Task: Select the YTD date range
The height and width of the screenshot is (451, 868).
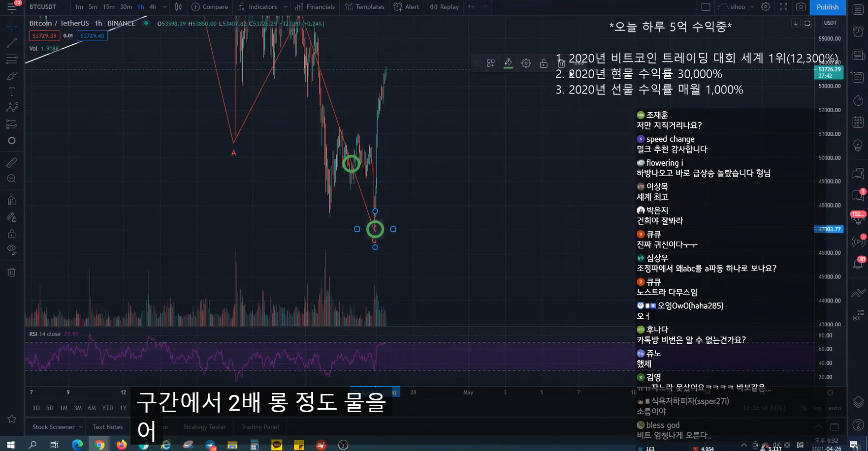Action: tap(107, 408)
